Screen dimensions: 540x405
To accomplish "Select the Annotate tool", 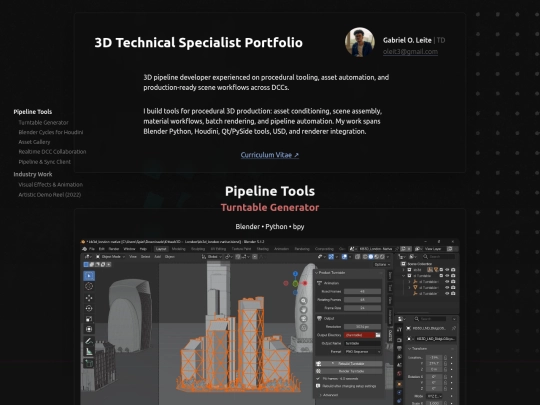I will click(89, 341).
